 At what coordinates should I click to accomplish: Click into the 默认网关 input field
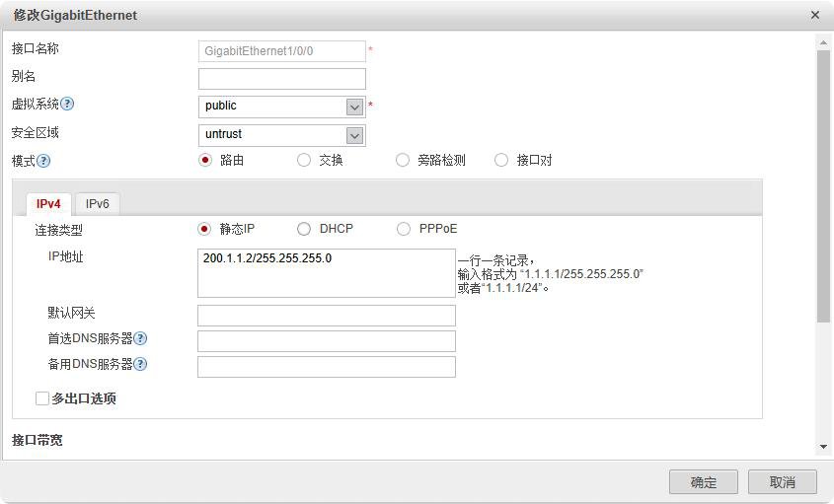pyautogui.click(x=327, y=316)
